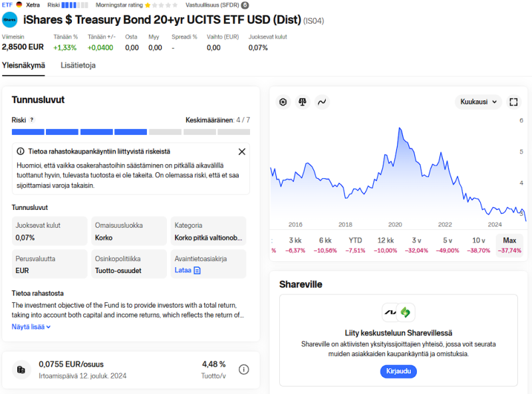Click the dividend coins icon
This screenshot has height=394, width=532.
click(21, 369)
